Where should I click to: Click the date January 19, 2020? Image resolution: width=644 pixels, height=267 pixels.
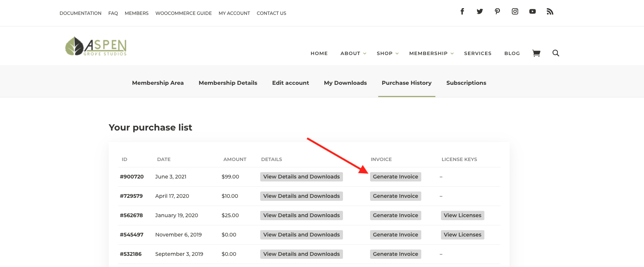pos(177,215)
